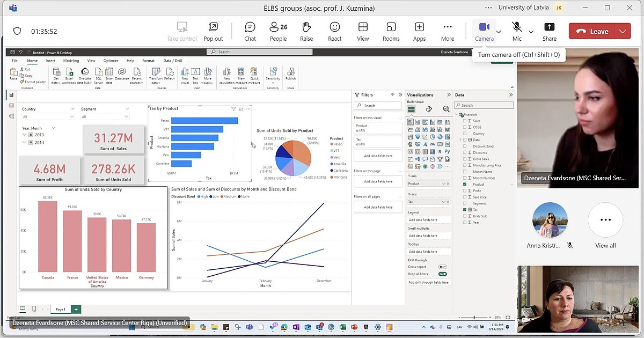
Task: Open the Apps button in Teams
Action: pos(419,31)
